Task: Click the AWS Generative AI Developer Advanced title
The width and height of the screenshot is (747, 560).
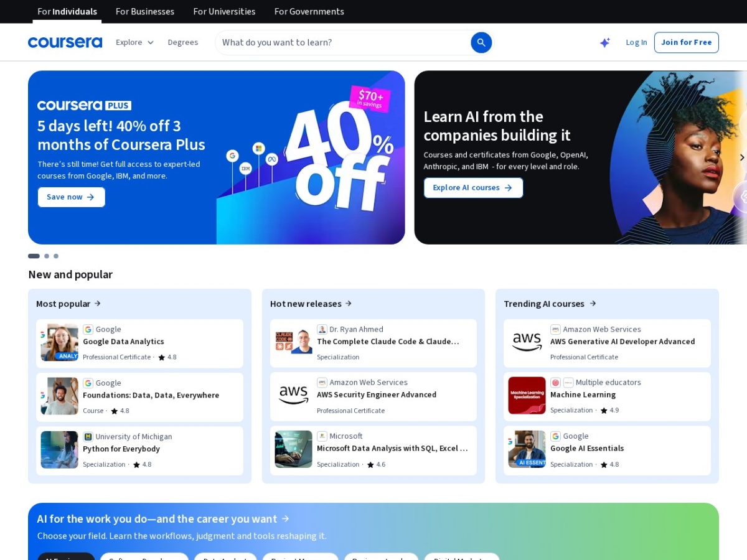Action: coord(622,342)
